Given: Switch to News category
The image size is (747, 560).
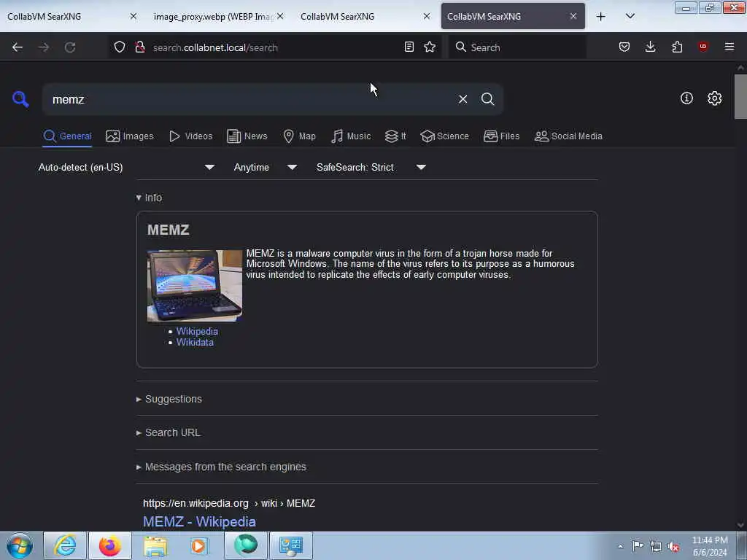Looking at the screenshot, I should [x=247, y=136].
